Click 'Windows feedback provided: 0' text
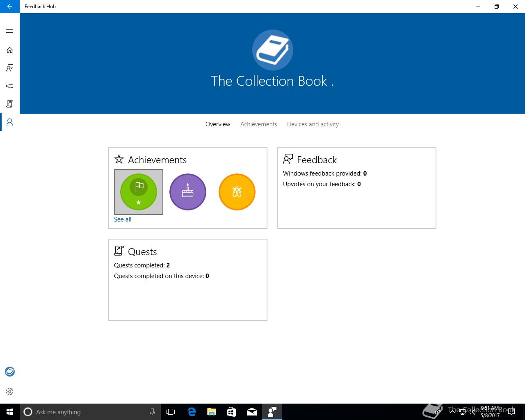 (325, 173)
